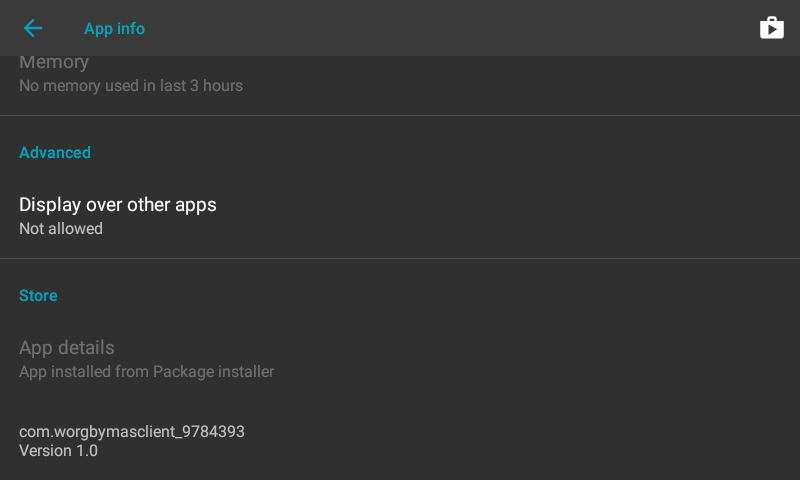Open Display over other apps setting

400,216
